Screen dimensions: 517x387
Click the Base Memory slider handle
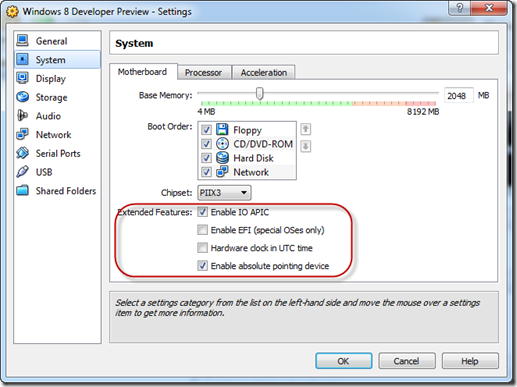(260, 93)
